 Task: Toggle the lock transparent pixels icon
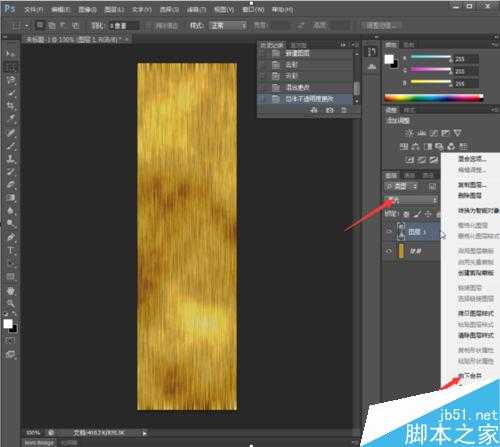click(406, 214)
